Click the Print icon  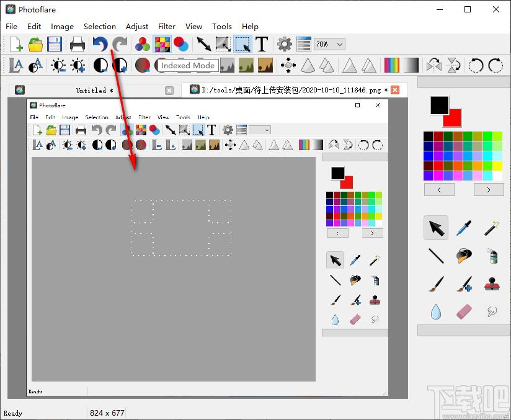78,44
